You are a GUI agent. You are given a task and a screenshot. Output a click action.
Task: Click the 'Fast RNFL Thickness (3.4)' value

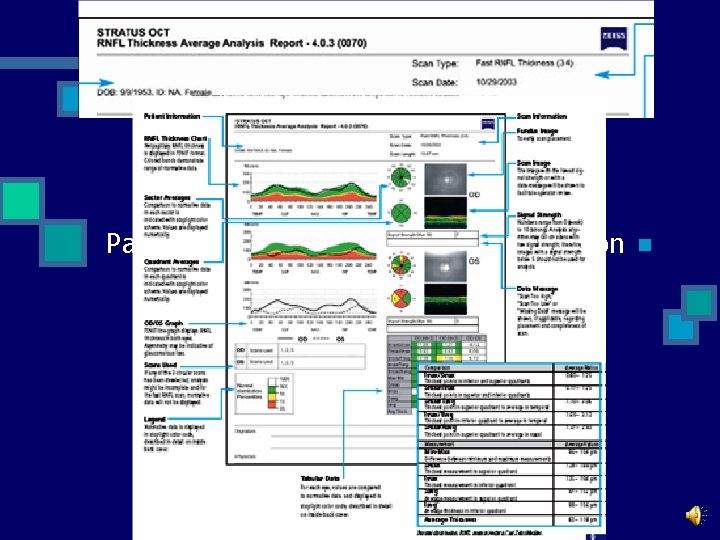524,63
